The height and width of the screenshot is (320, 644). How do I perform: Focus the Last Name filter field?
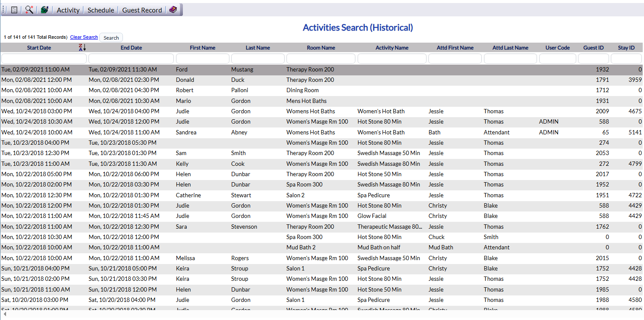point(258,59)
